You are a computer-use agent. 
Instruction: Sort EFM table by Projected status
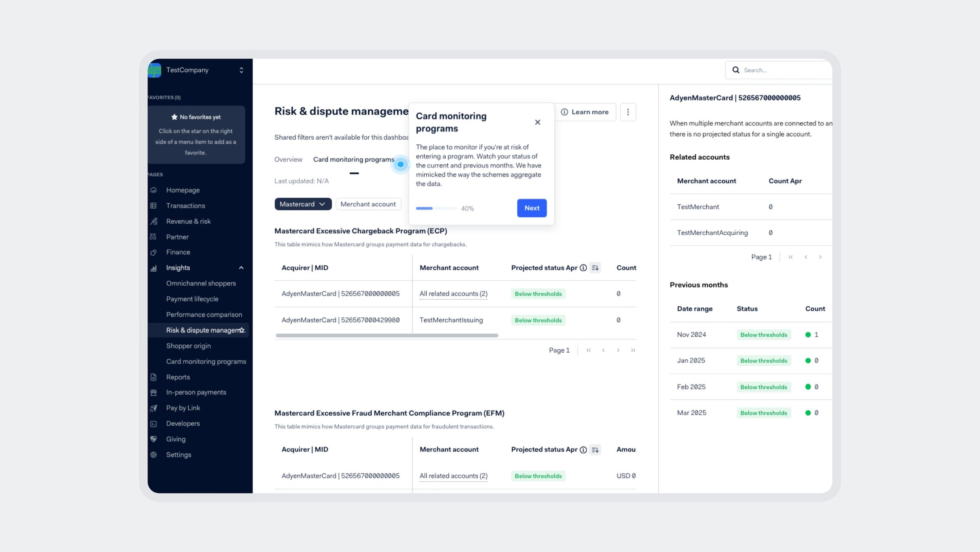click(x=595, y=450)
